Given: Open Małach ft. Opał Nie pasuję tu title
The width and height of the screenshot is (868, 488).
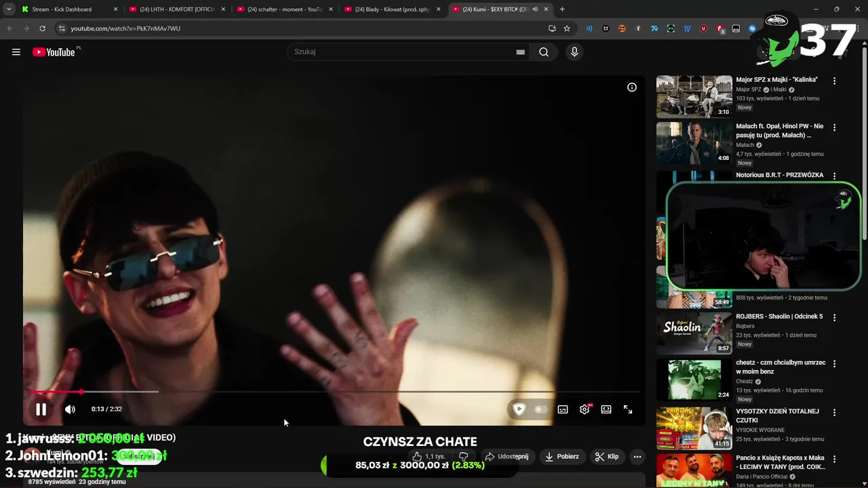Looking at the screenshot, I should click(x=780, y=131).
